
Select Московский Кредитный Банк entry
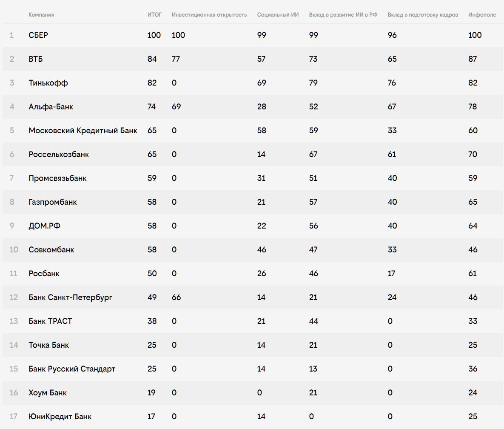pyautogui.click(x=83, y=131)
